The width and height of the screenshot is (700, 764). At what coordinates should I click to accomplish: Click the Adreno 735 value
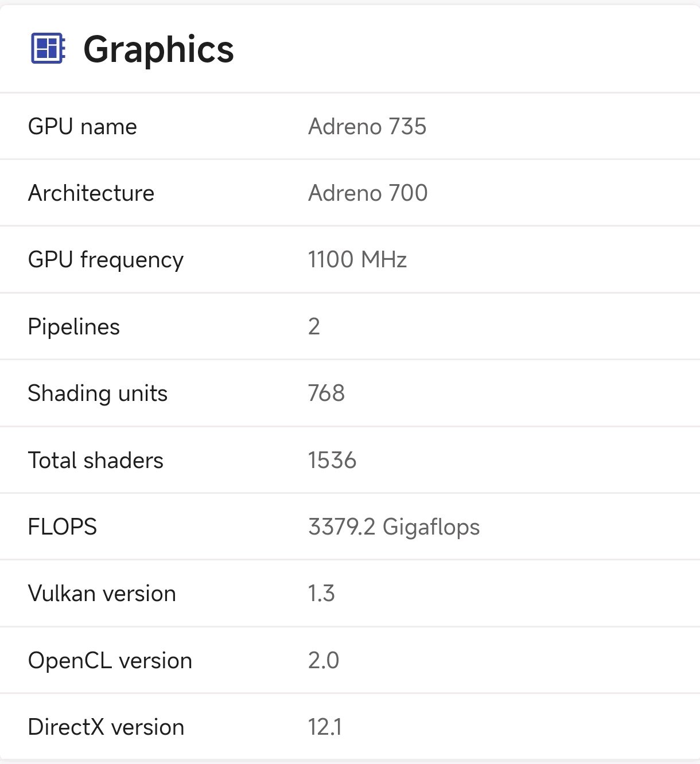(x=367, y=127)
